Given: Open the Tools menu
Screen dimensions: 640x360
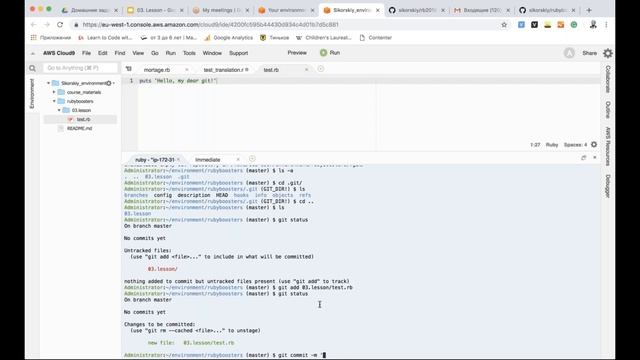Looking at the screenshot, I should 189,53.
